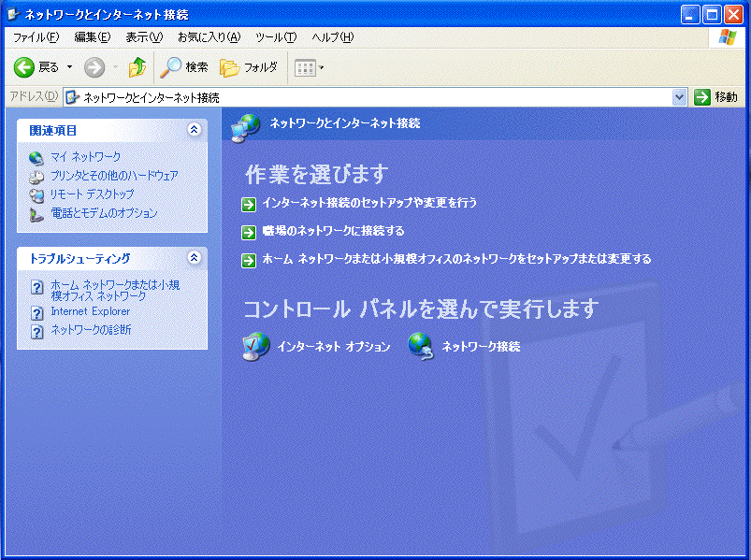This screenshot has height=560, width=751.
Task: Go up one folder level icon
Action: pyautogui.click(x=137, y=67)
